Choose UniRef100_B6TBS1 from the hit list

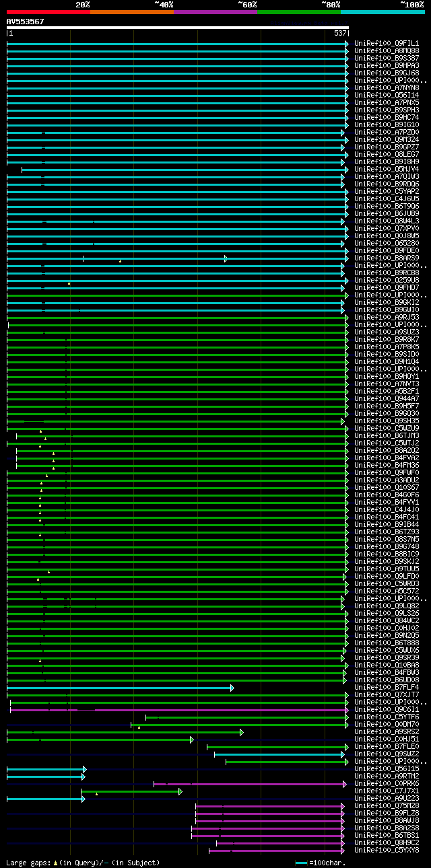click(x=387, y=835)
